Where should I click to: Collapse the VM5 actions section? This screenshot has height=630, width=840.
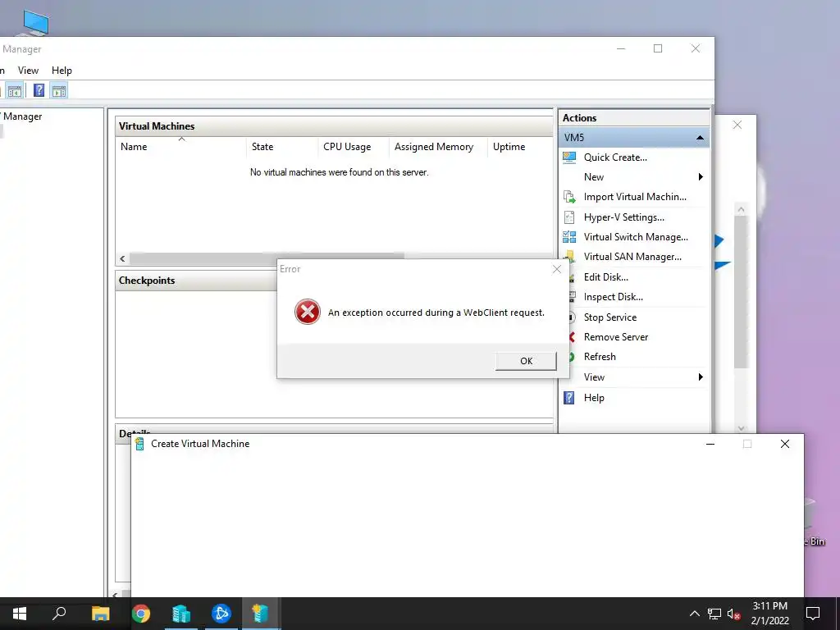click(700, 138)
